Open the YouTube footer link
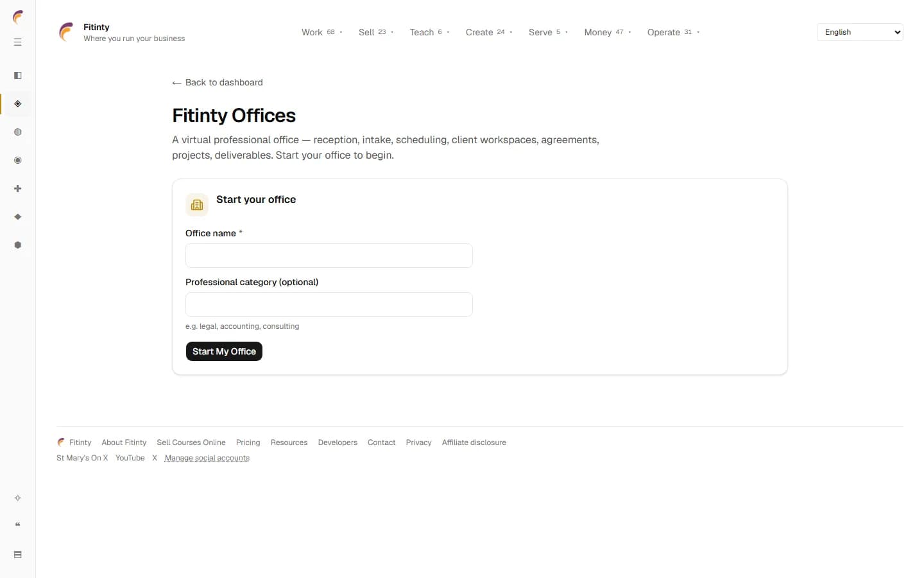This screenshot has height=578, width=924. pos(130,458)
